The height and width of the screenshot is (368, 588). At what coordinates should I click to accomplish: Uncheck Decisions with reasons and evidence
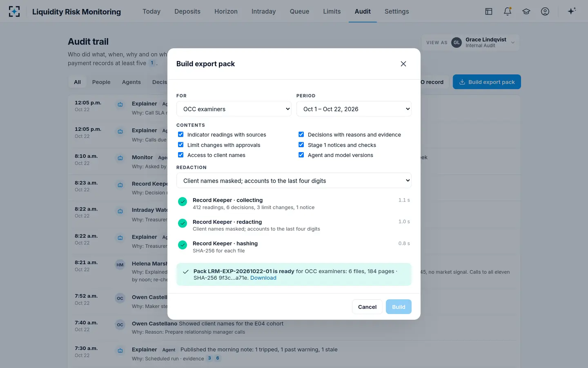point(301,135)
